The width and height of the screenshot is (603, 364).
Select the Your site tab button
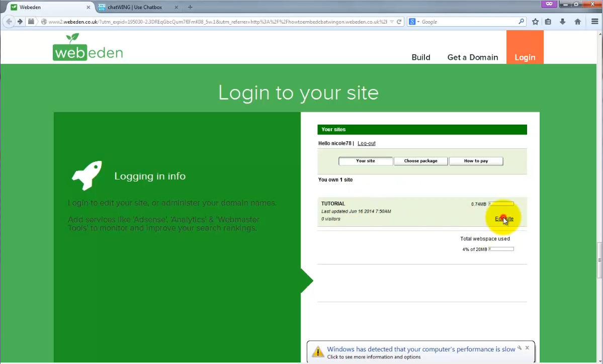(365, 161)
